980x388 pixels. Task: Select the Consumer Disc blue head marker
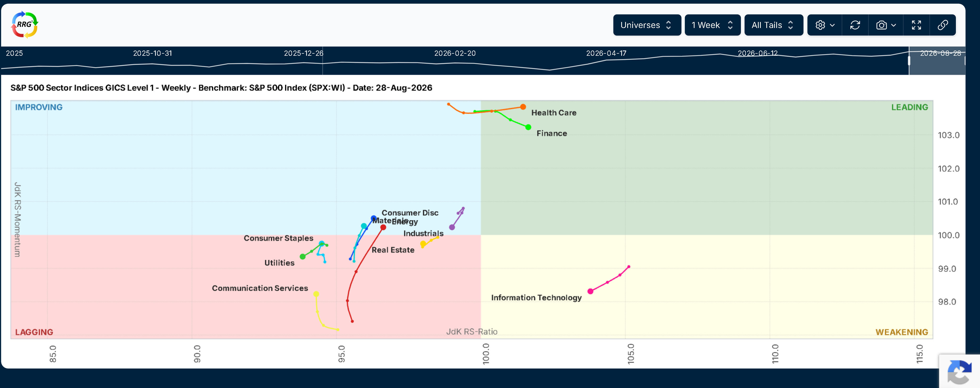point(373,218)
